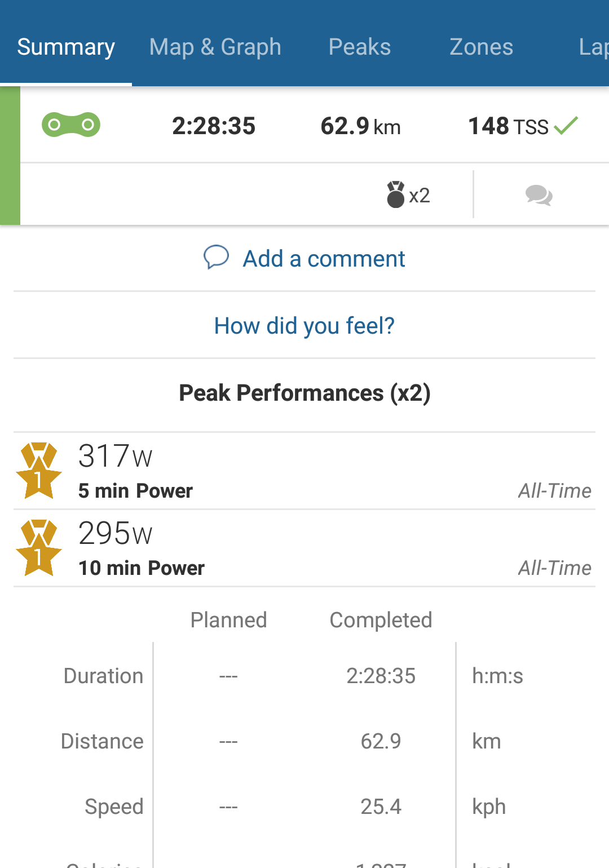This screenshot has height=868, width=609.
Task: Go to the Zones tab
Action: click(x=482, y=47)
